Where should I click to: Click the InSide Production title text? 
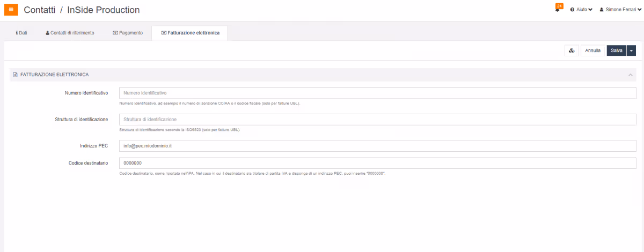pos(104,10)
